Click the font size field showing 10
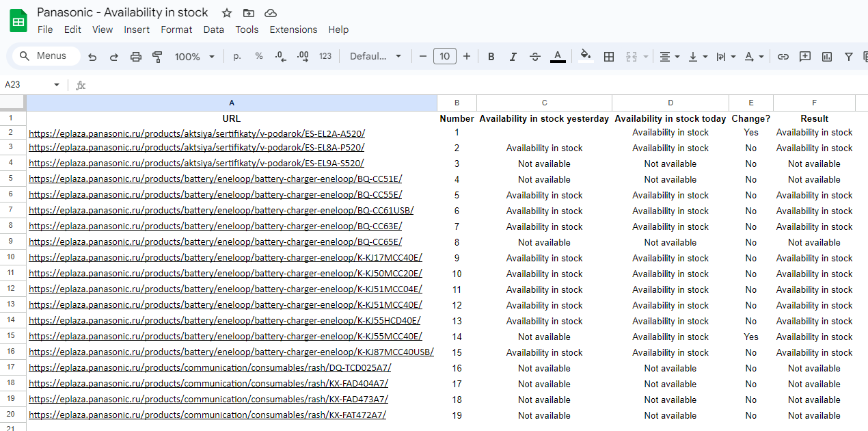The height and width of the screenshot is (431, 868). pyautogui.click(x=445, y=56)
